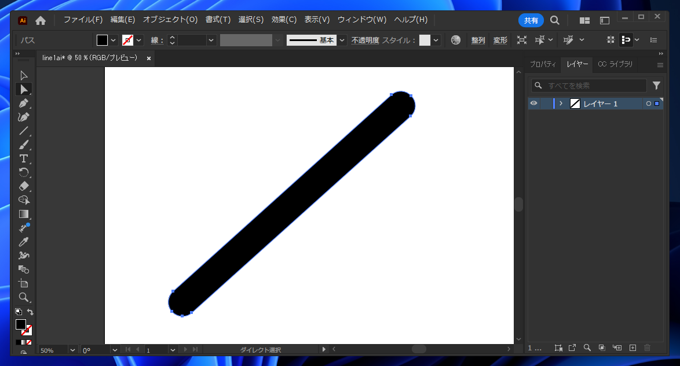
Task: Toggle visibility of レイヤー 1
Action: click(534, 103)
